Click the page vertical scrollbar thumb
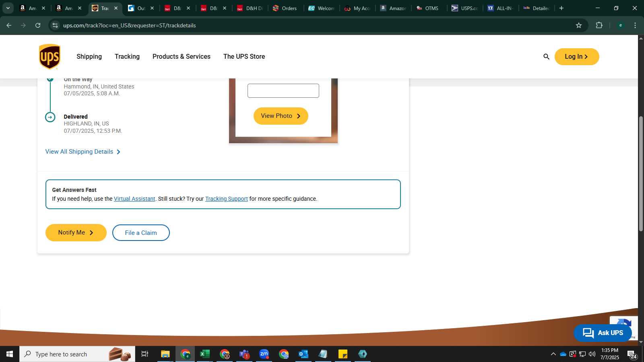The width and height of the screenshot is (644, 362). [641, 173]
